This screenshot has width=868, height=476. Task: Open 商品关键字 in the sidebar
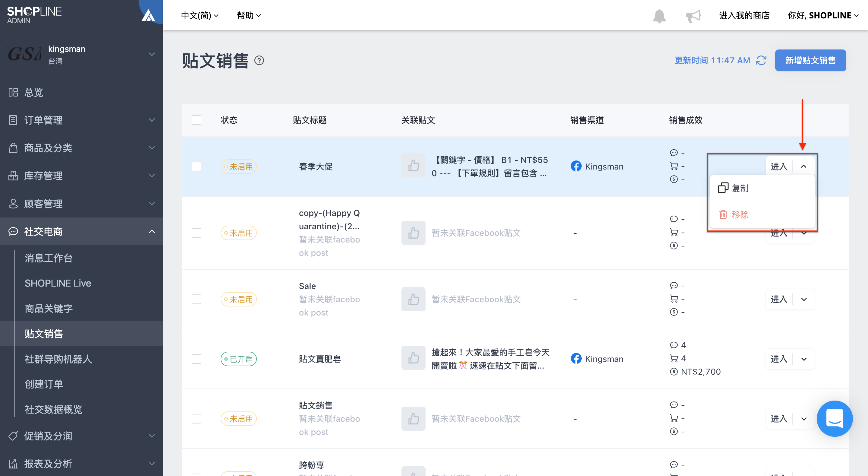pos(49,308)
